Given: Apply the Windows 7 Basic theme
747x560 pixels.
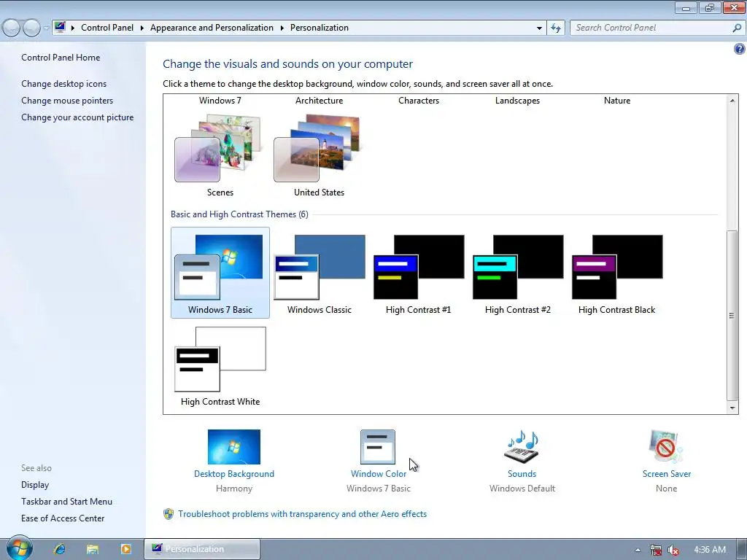Looking at the screenshot, I should pyautogui.click(x=220, y=273).
